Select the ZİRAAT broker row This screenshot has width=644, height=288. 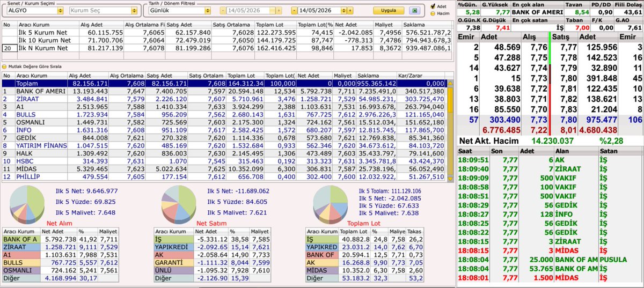point(224,99)
